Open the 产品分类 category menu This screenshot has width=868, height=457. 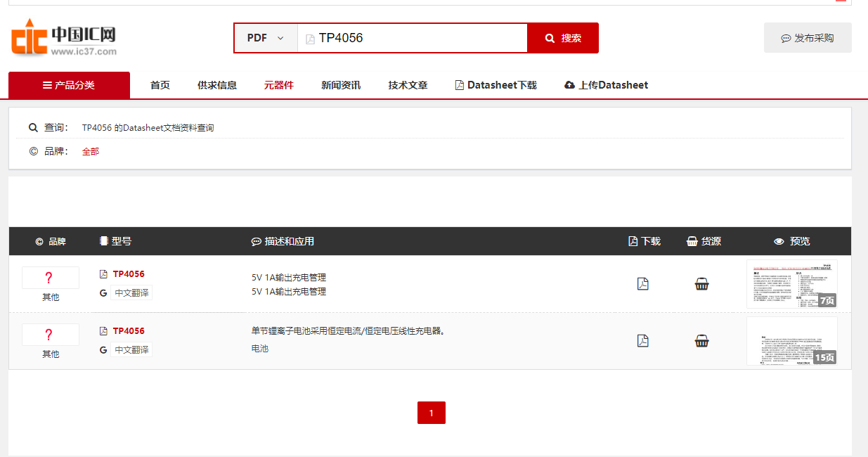pos(69,85)
